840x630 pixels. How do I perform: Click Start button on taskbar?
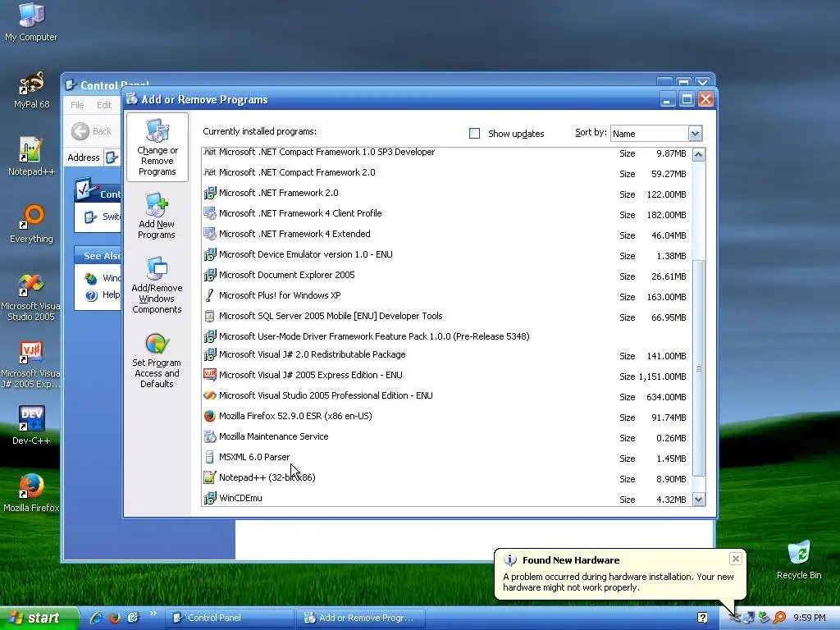(x=39, y=619)
